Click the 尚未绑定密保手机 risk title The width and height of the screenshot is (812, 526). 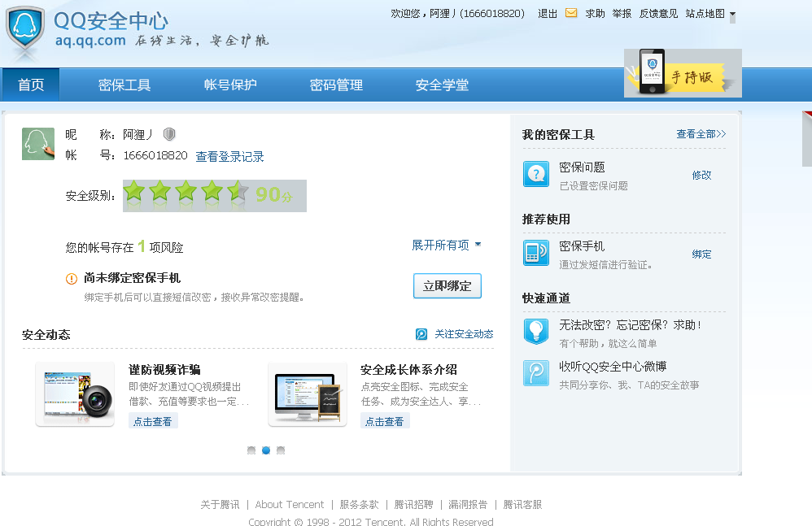click(132, 278)
